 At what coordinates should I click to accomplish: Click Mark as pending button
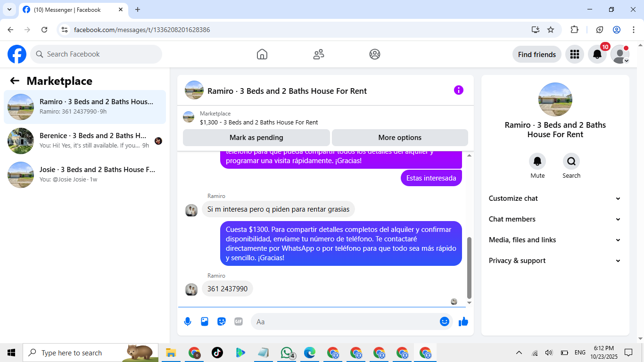point(256,138)
